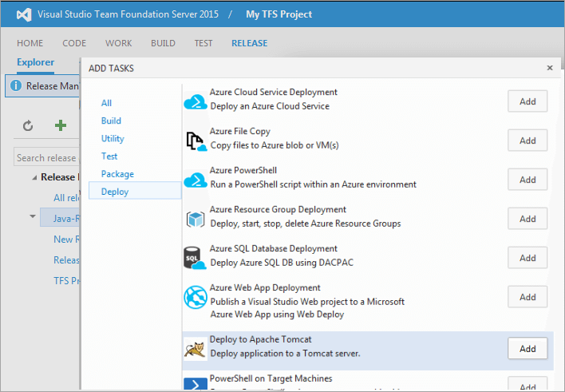Click the Visual Studio logo icon
The image size is (565, 392).
pyautogui.click(x=21, y=14)
